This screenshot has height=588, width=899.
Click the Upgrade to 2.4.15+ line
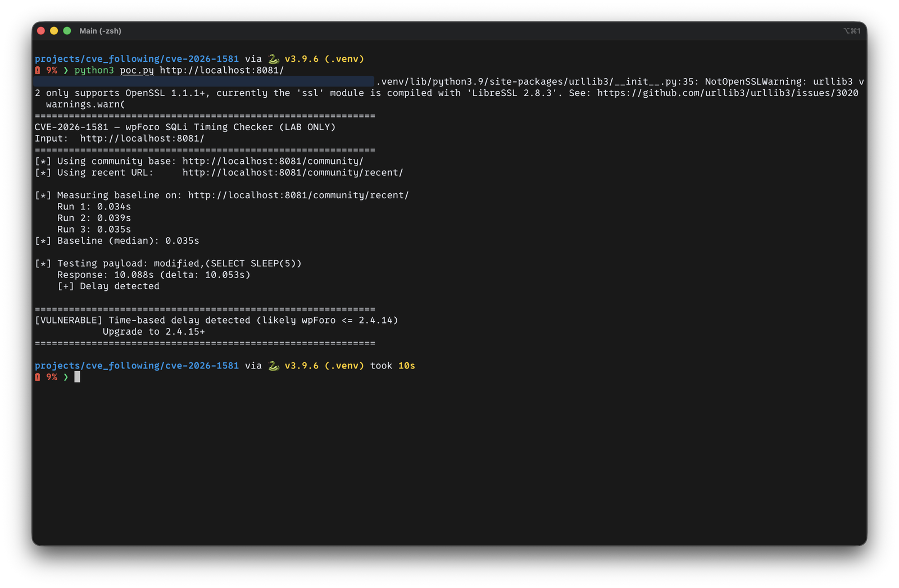(x=153, y=332)
